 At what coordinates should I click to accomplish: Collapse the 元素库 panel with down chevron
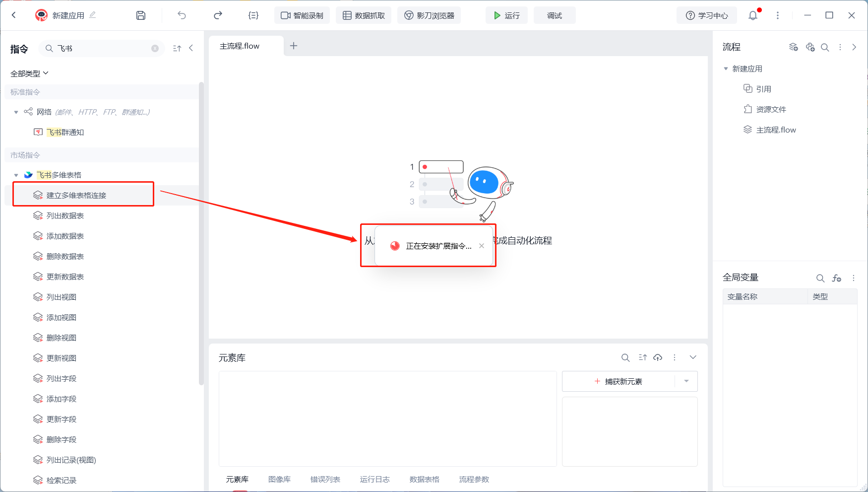(x=693, y=357)
